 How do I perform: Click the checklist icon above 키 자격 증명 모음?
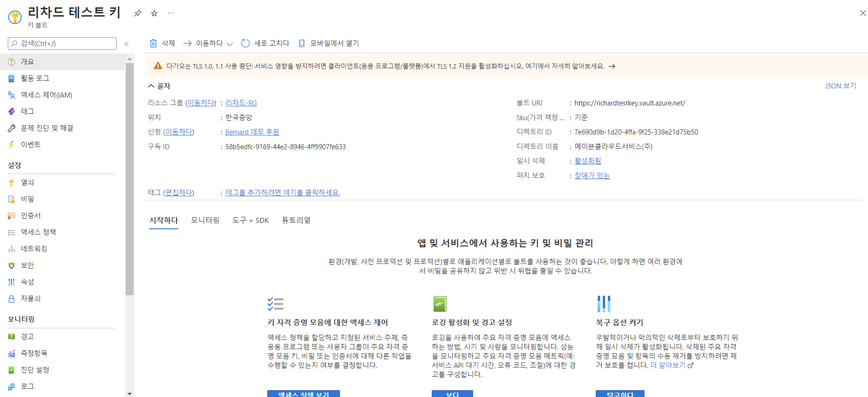(x=276, y=304)
